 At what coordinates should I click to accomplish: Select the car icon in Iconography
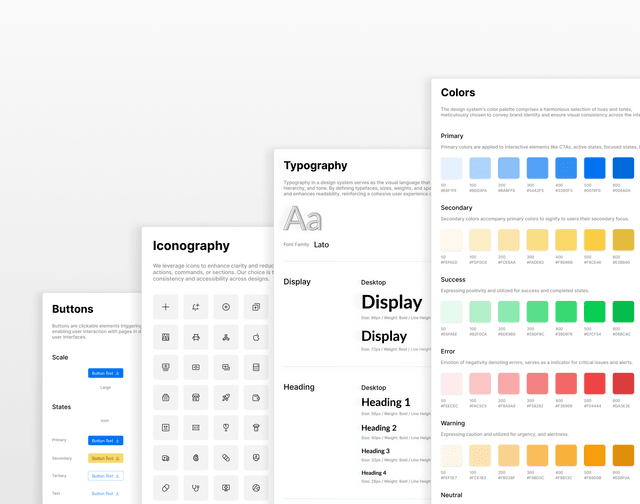[196, 337]
